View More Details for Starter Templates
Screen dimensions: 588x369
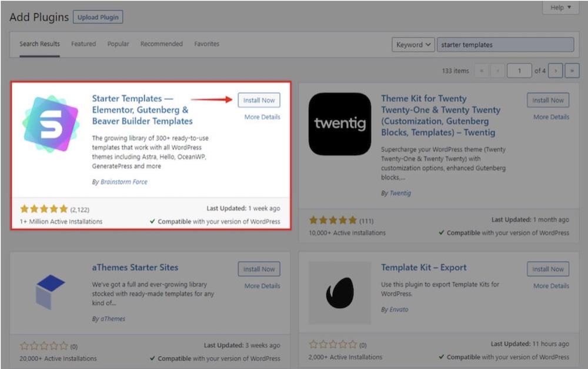(262, 117)
